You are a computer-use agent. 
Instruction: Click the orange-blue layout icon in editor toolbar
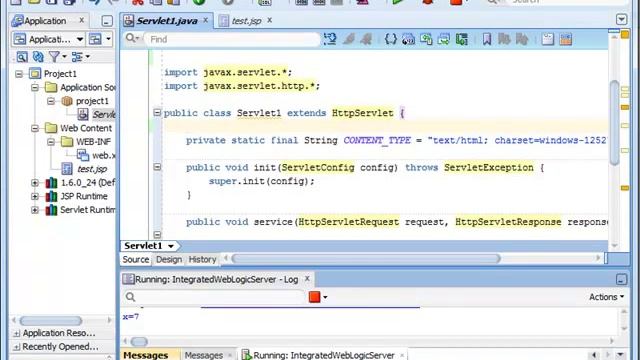[566, 39]
